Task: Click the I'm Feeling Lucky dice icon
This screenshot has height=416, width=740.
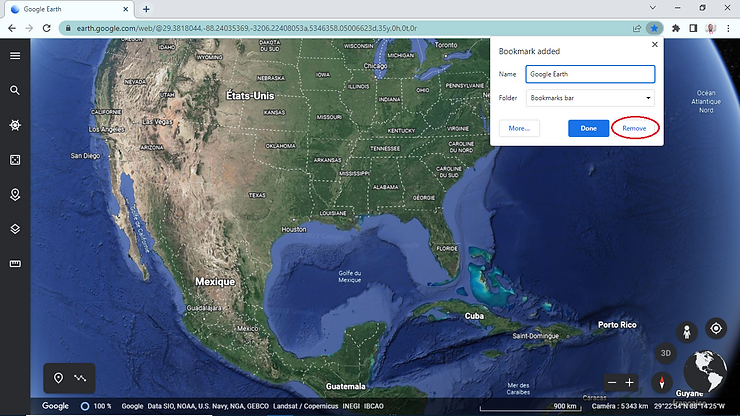Action: (x=15, y=160)
